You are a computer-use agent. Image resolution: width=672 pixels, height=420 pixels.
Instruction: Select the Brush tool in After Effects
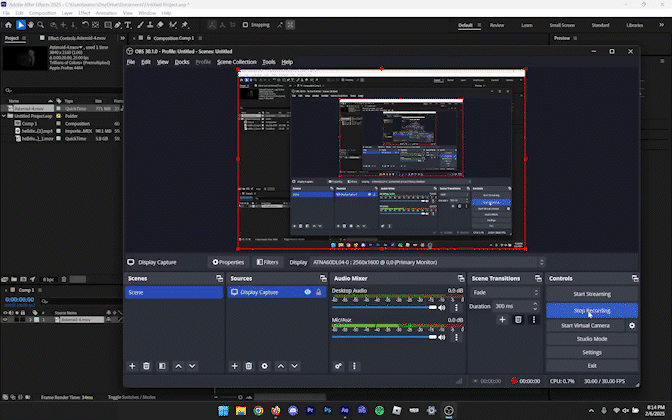(x=140, y=25)
